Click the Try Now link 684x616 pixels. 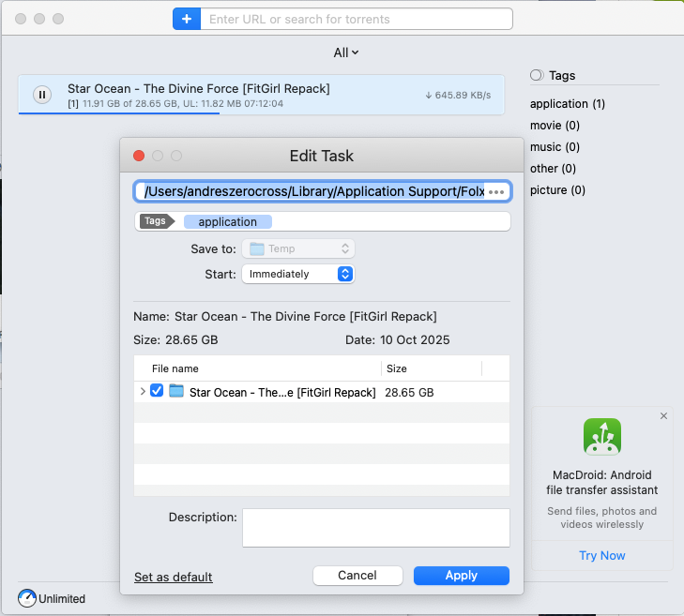point(602,555)
